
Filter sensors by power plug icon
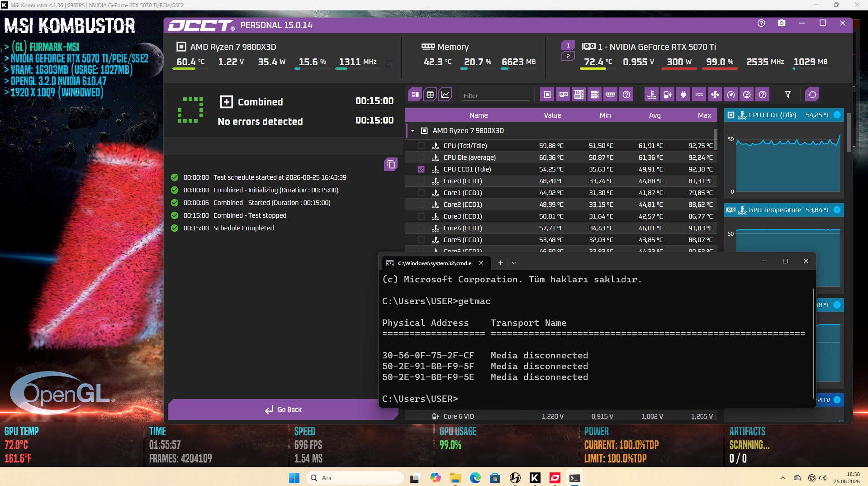click(x=683, y=95)
